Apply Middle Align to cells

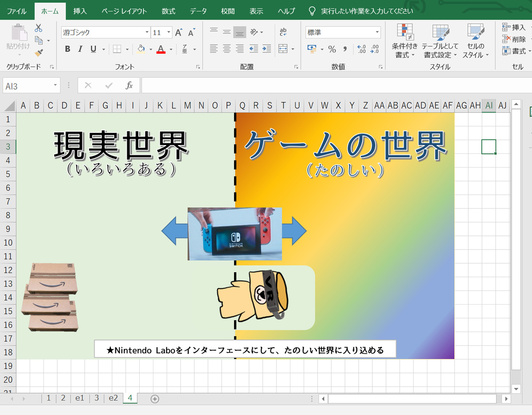[x=227, y=32]
